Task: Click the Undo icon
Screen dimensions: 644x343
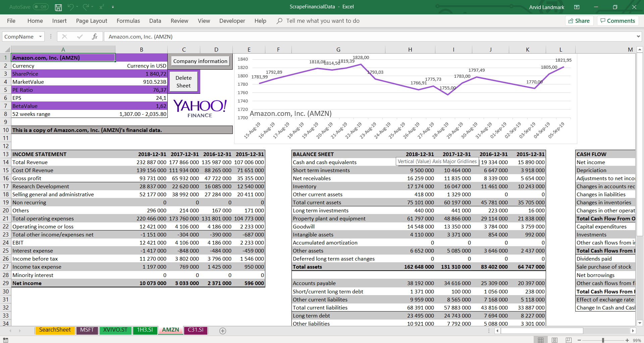Action: pyautogui.click(x=71, y=7)
